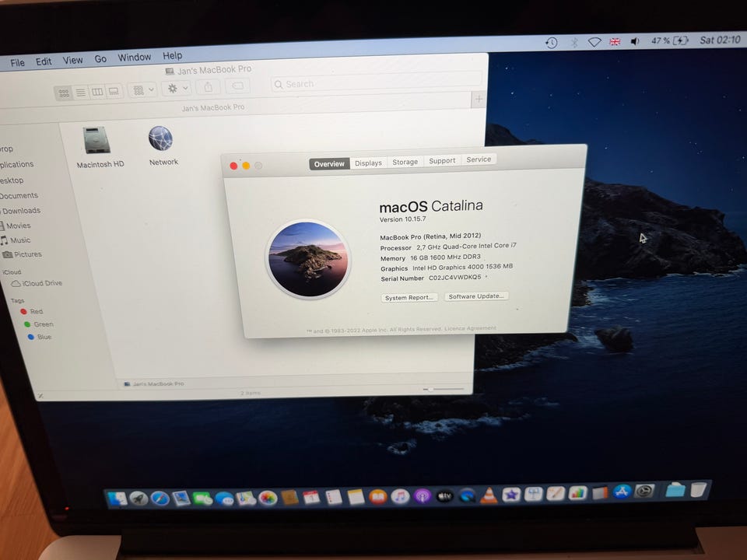
Task: Select Applications in Finder sidebar
Action: point(16,164)
